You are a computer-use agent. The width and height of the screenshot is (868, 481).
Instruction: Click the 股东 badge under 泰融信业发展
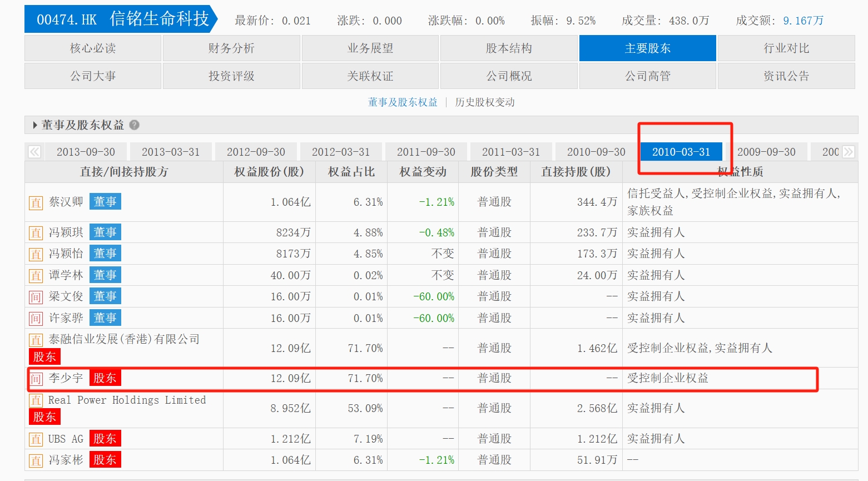pos(44,356)
